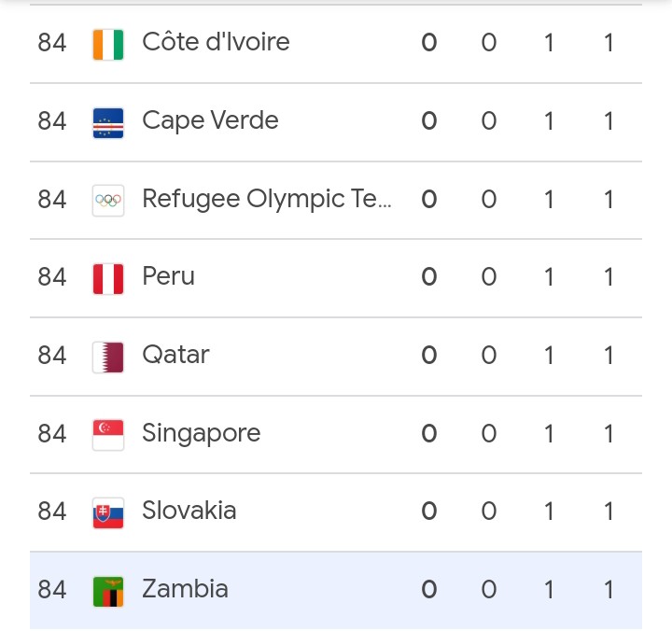Select the Qatar country name

(x=175, y=355)
